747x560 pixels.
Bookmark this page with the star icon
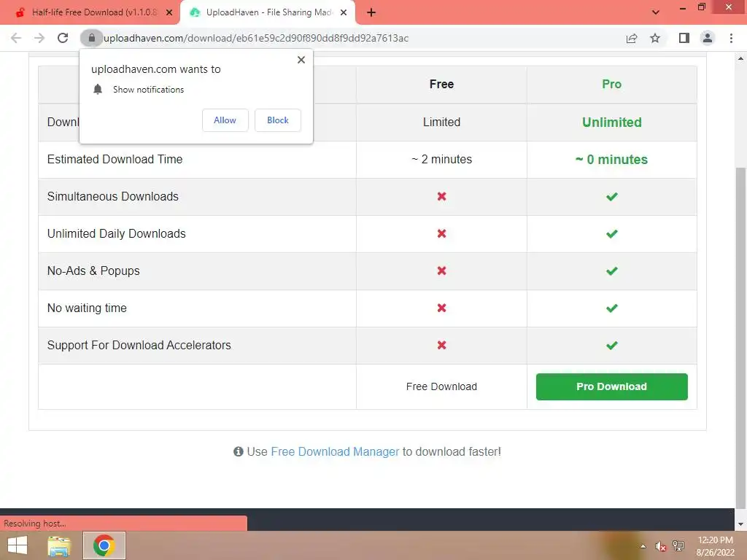[655, 38]
